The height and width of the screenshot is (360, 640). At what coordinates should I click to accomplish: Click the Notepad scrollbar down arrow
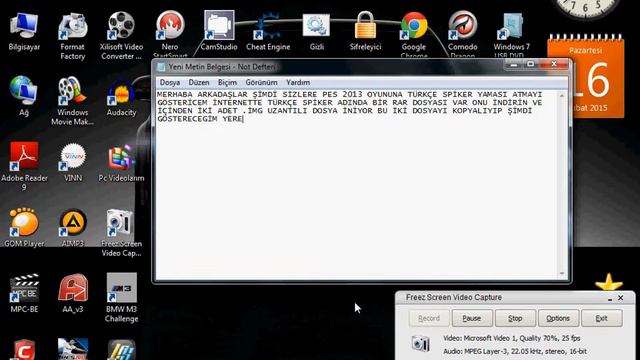pyautogui.click(x=562, y=273)
